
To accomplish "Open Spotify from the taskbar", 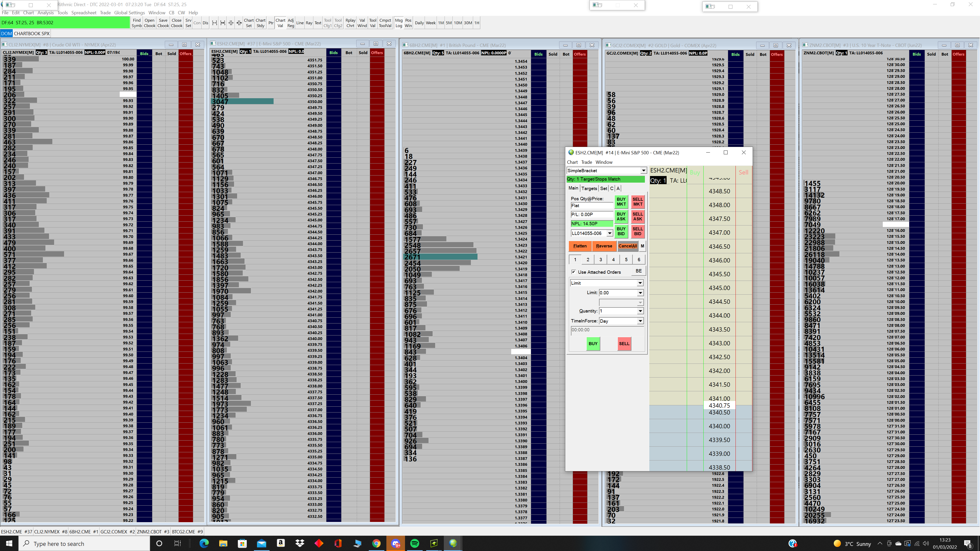I will tap(415, 543).
